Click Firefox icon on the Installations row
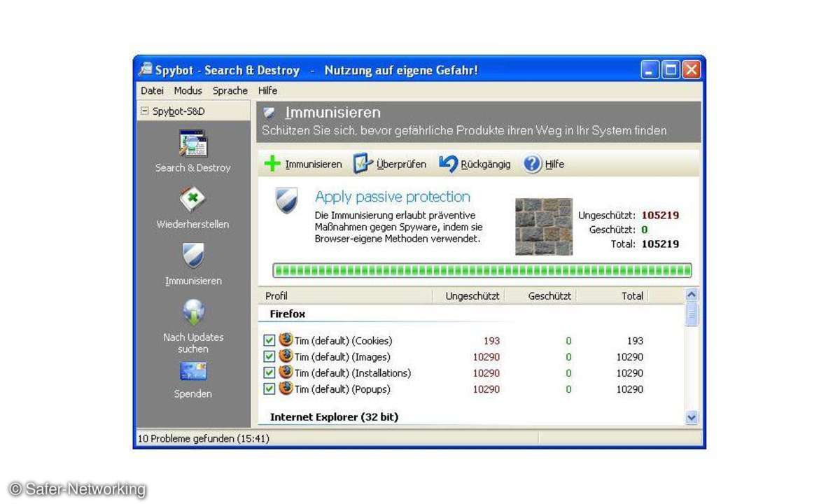 286,372
